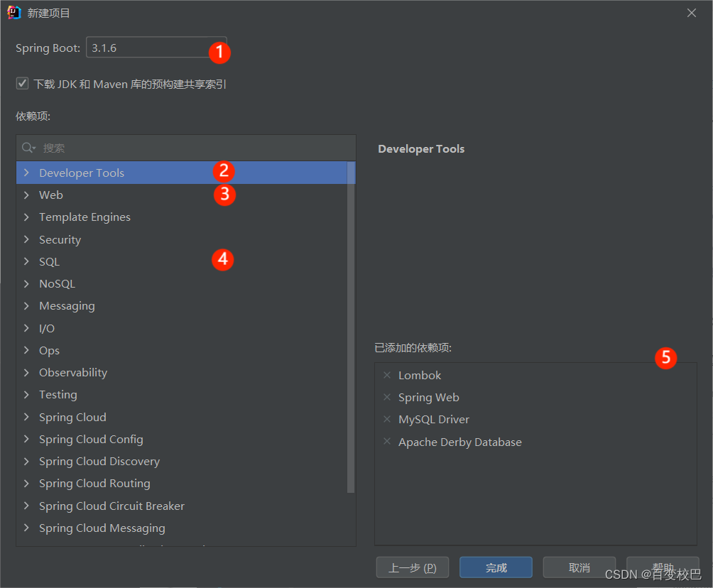Viewport: 713px width, 588px height.
Task: Expand the Messaging category chevron
Action: click(26, 306)
